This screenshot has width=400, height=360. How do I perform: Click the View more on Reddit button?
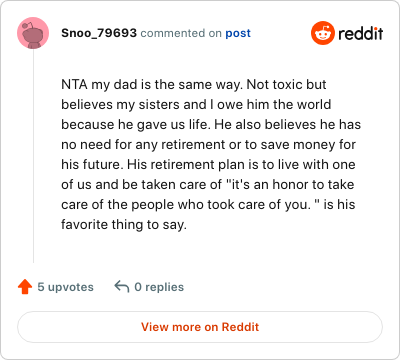(200, 327)
